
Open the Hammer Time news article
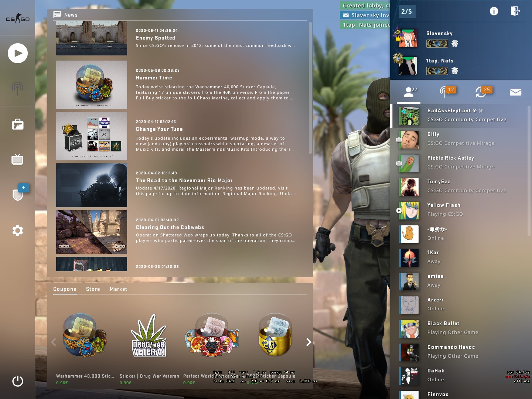pyautogui.click(x=181, y=85)
